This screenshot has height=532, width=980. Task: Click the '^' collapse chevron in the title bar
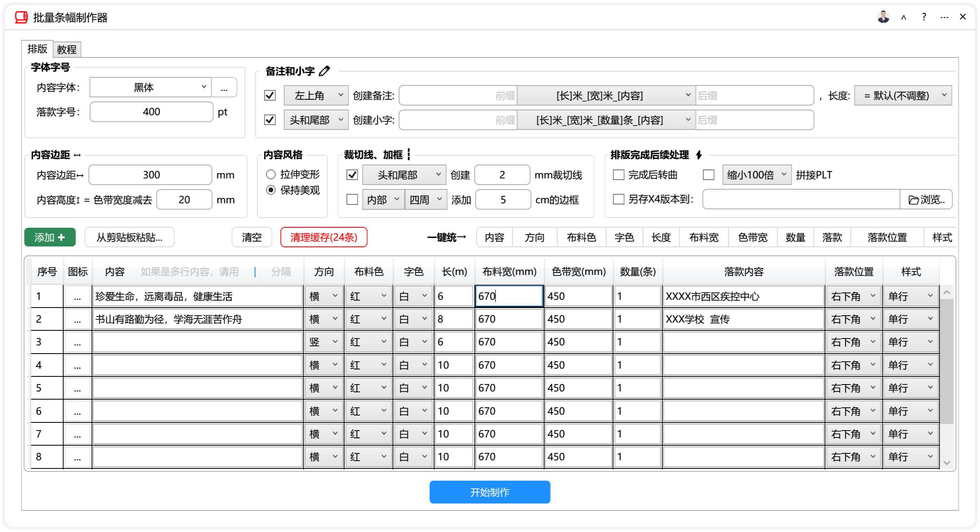pyautogui.click(x=903, y=17)
